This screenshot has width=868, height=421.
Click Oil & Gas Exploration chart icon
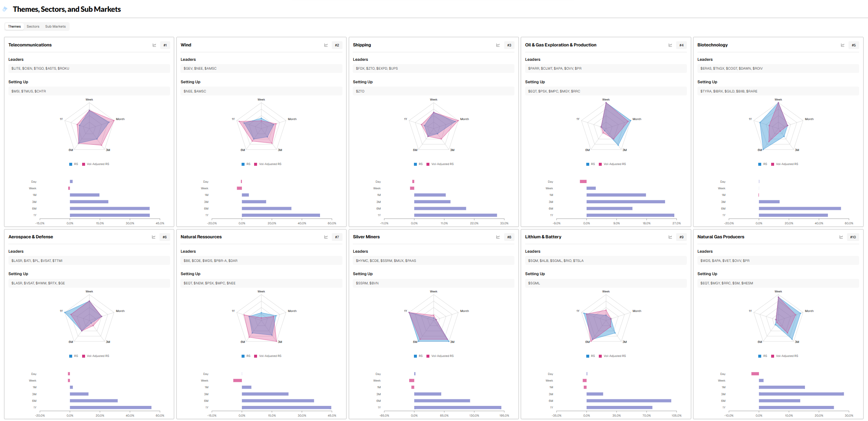click(670, 45)
